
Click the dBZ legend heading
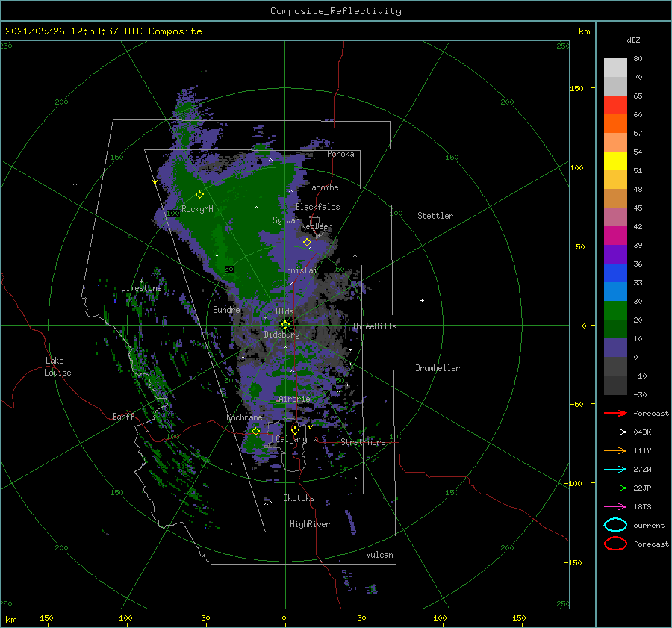(x=633, y=40)
